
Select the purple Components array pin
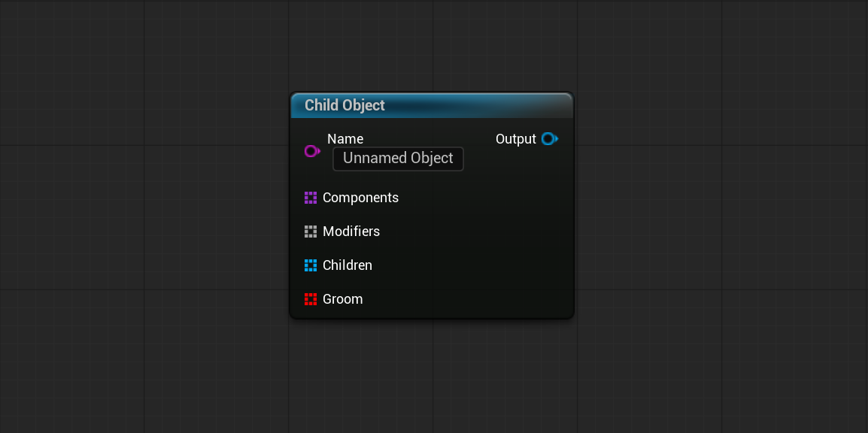311,198
